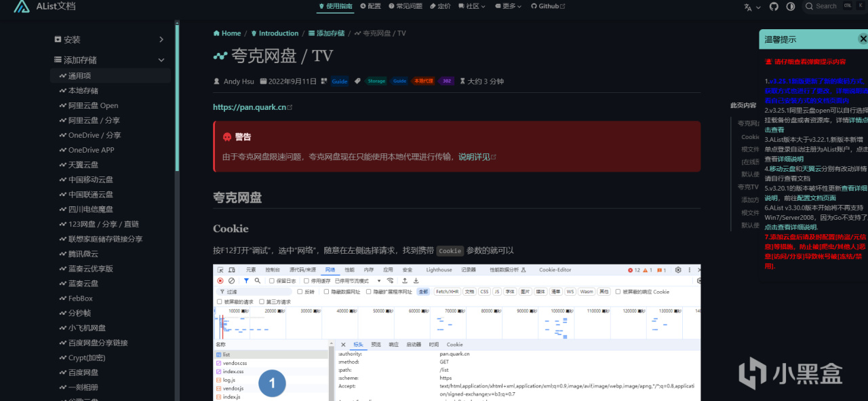Screen dimensions: 868x401
Task: Click the purple 302 tag
Action: (x=446, y=81)
